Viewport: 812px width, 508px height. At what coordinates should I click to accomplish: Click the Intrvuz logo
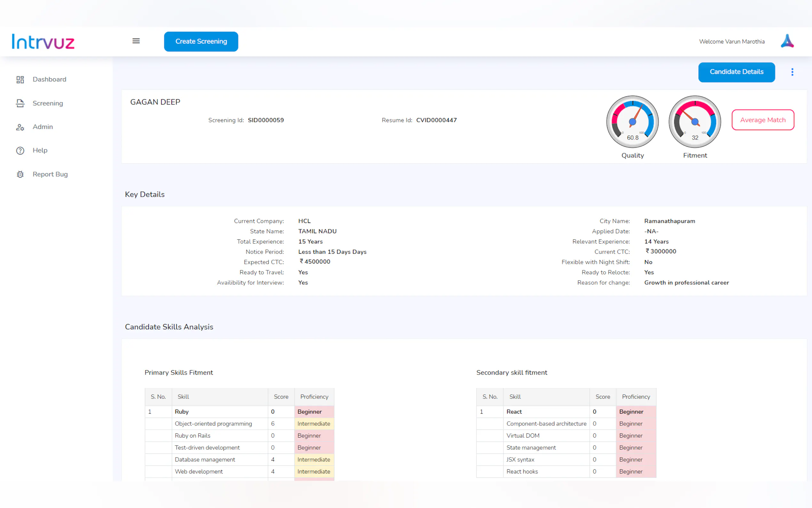pyautogui.click(x=43, y=42)
